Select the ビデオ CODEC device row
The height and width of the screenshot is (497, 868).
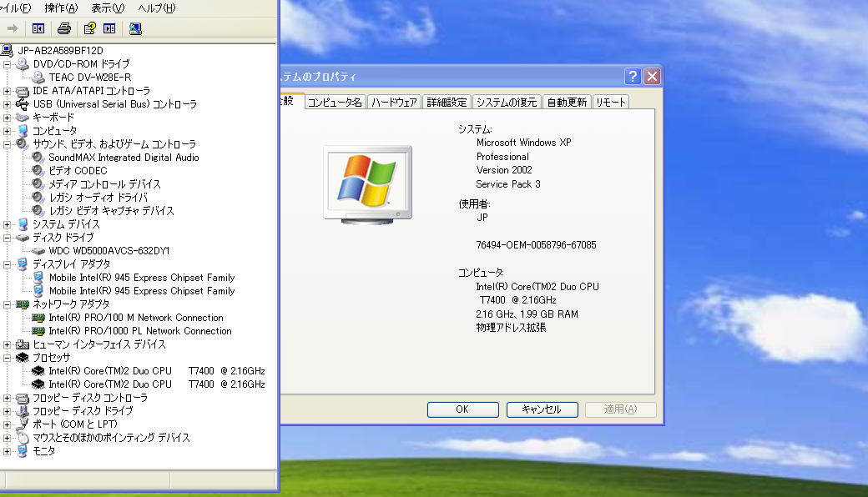pyautogui.click(x=78, y=171)
